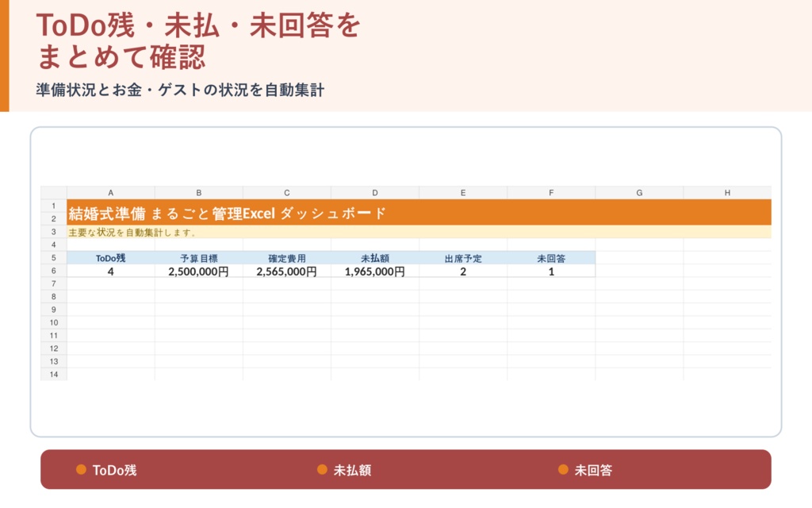
Task: Click the orange bullet beside 未払額 in footer
Action: coord(322,469)
